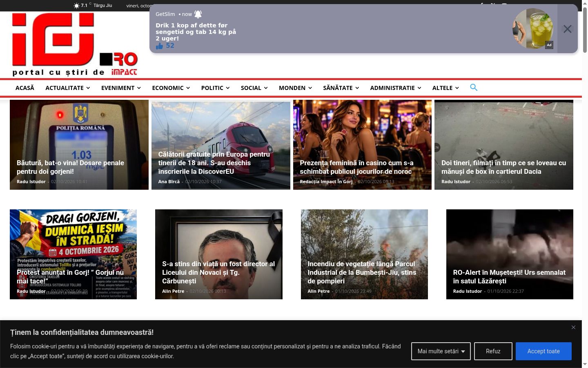The width and height of the screenshot is (588, 368).
Task: Expand the ACTUALITATE menu
Action: (x=67, y=88)
